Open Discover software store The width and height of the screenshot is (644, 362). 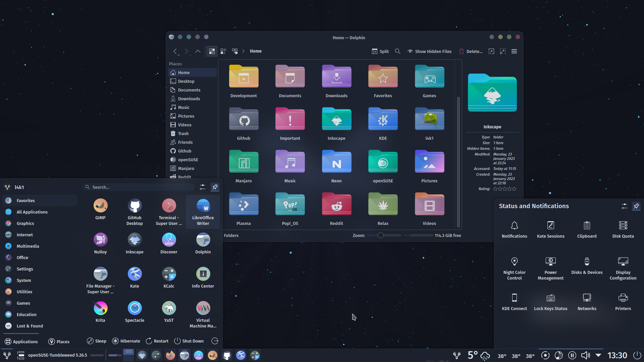coord(169,243)
